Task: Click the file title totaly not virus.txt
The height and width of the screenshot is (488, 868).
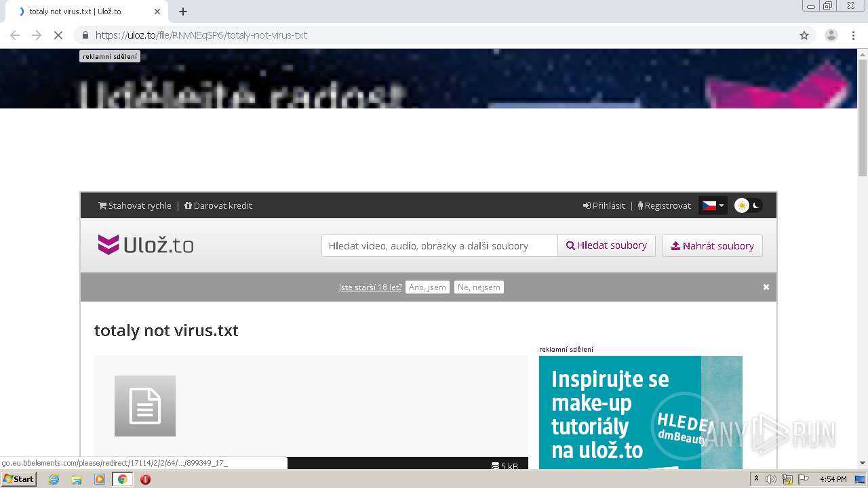Action: tap(166, 330)
